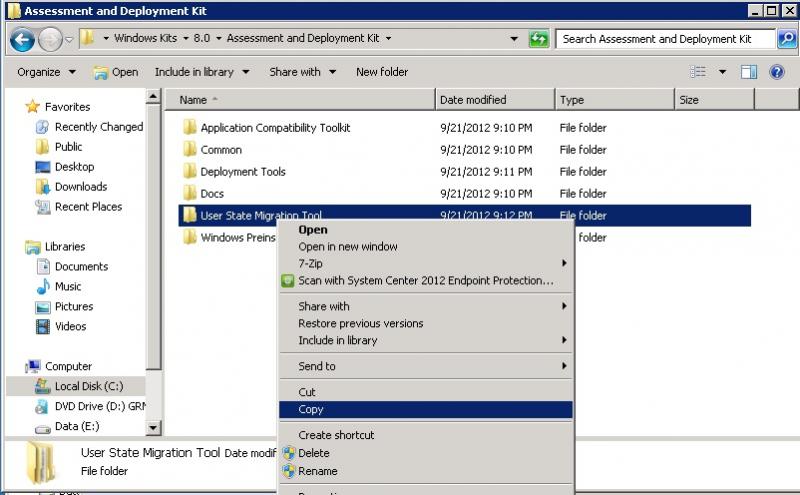Click the Search Assessment and Deployment Kit field

(665, 39)
